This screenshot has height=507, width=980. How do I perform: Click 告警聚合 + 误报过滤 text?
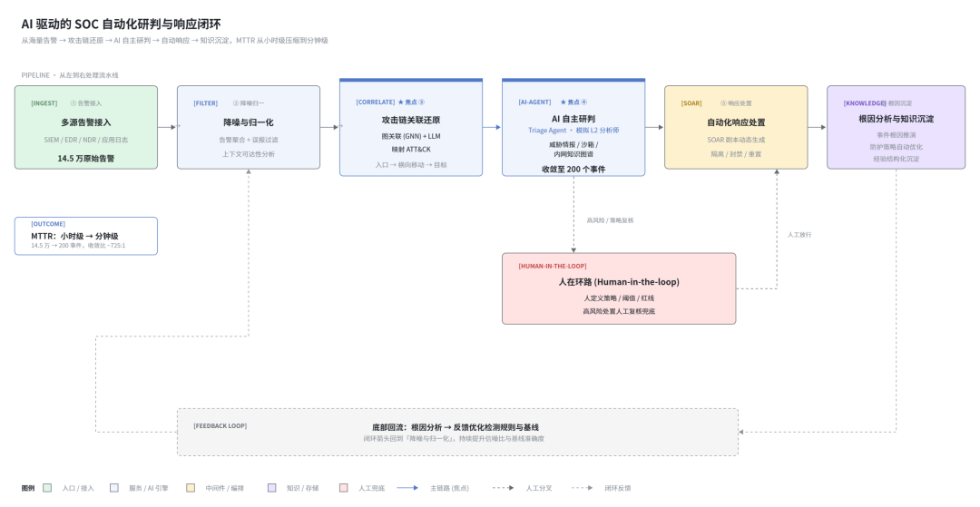pyautogui.click(x=249, y=140)
